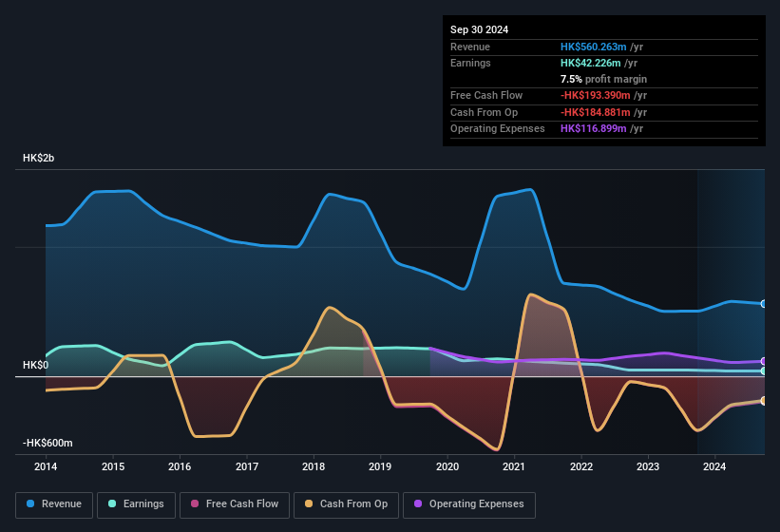
Task: Toggle the Revenue legend button
Action: point(54,504)
